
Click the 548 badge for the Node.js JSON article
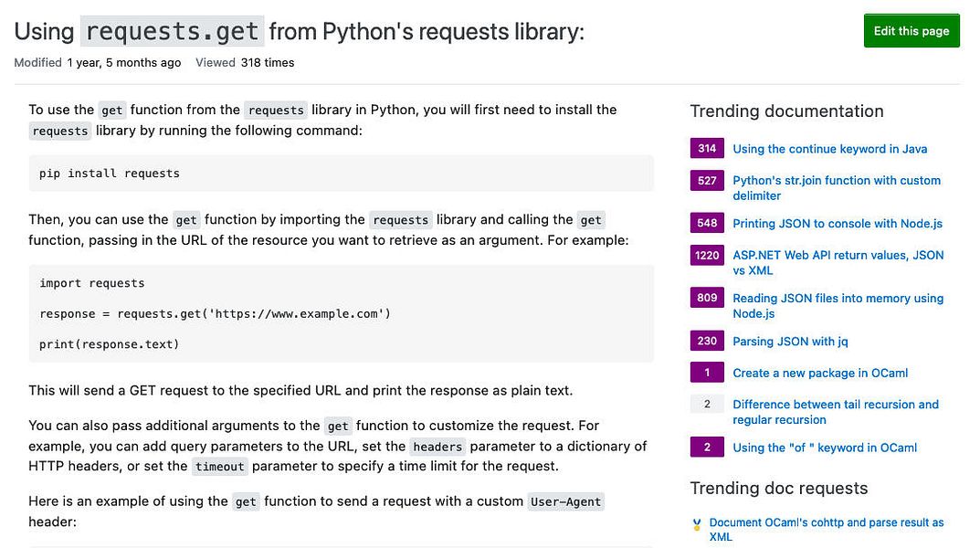(x=705, y=223)
